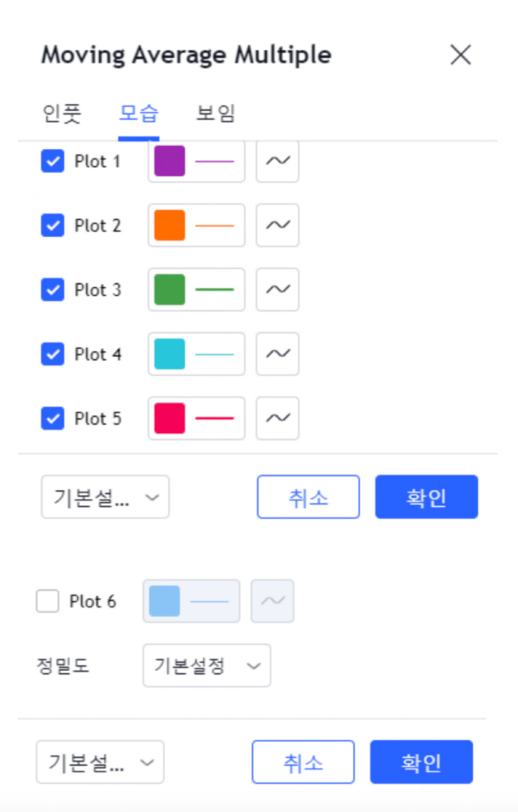
Task: Expand the upper 기본설 preset dropdown
Action: coord(105,497)
